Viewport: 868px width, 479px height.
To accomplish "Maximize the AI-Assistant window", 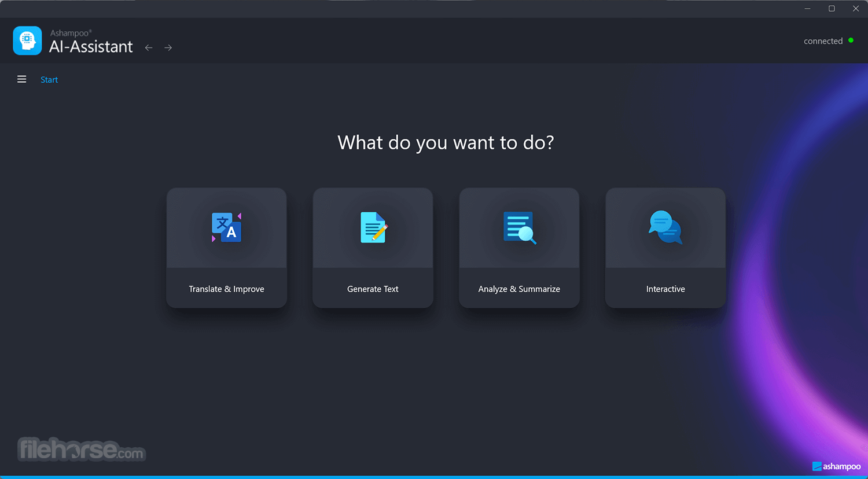I will coord(832,9).
